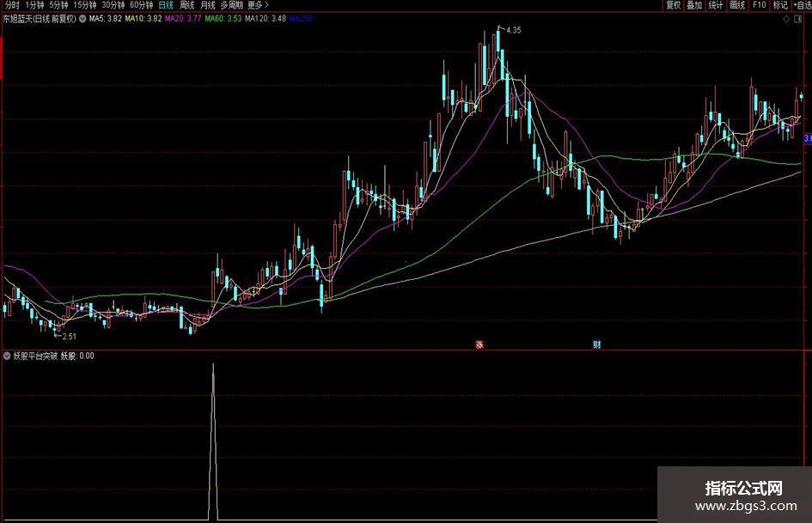812x523 pixels.
Task: Open 妖股平台突破 indicator settings arrow
Action: [7, 356]
